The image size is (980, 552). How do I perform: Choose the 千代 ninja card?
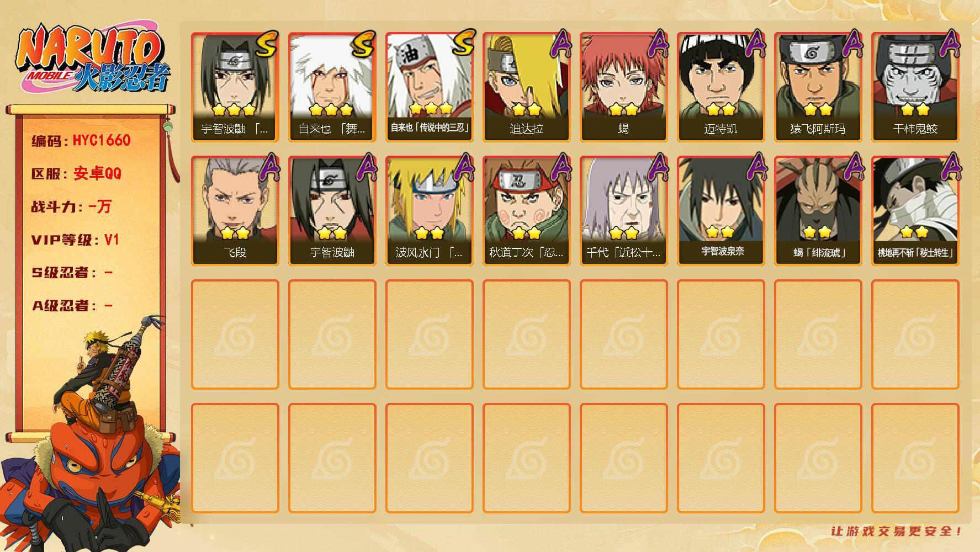coord(623,211)
